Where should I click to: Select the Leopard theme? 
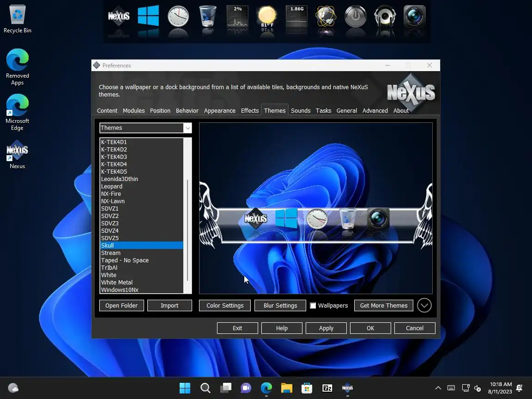pos(141,186)
